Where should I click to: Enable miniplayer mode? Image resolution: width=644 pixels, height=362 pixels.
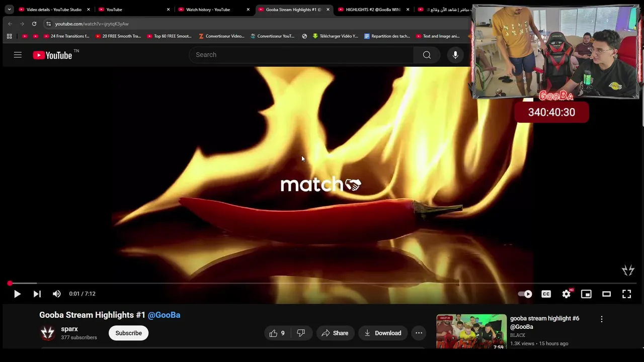pyautogui.click(x=586, y=294)
